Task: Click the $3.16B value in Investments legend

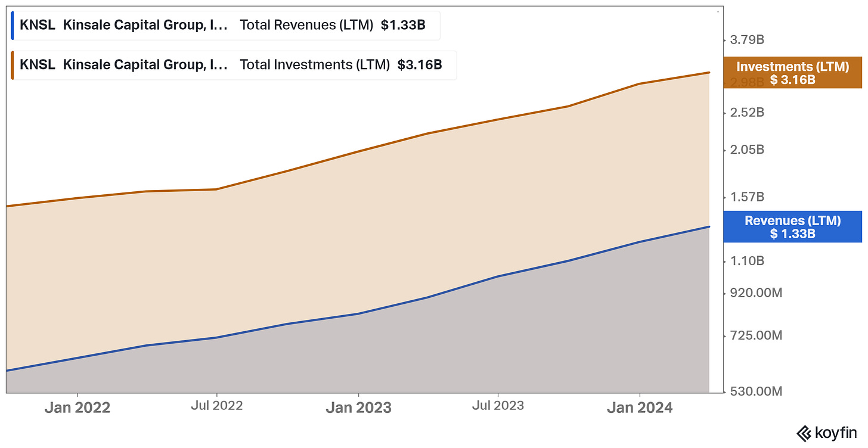Action: (420, 65)
